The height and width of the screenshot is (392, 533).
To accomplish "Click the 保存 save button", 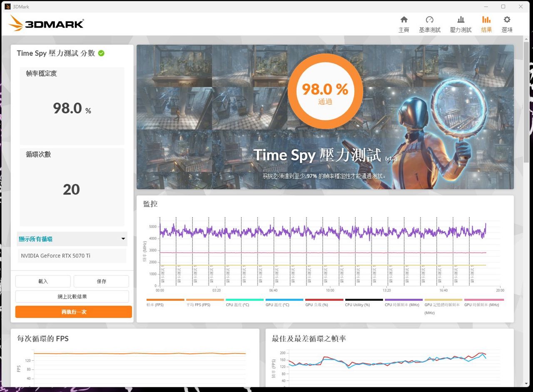I will pyautogui.click(x=101, y=281).
